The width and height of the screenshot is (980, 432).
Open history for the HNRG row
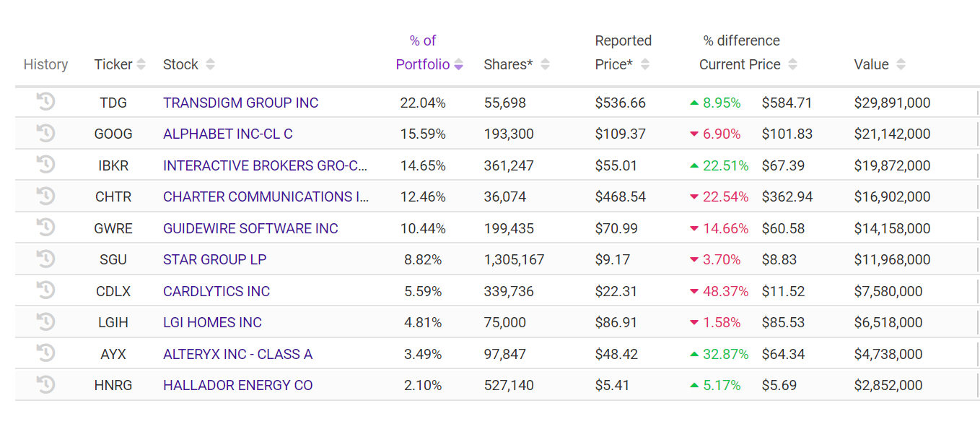click(x=45, y=384)
